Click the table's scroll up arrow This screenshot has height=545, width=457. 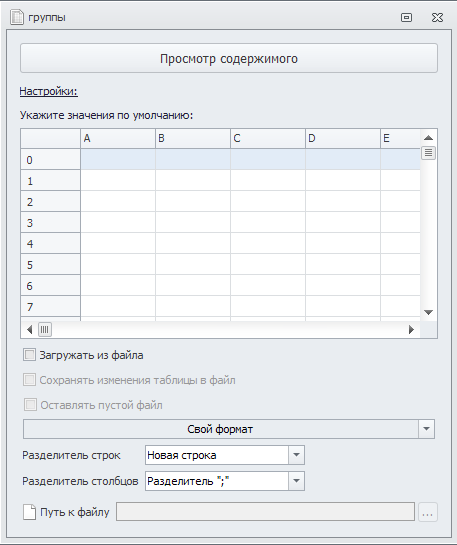point(428,138)
